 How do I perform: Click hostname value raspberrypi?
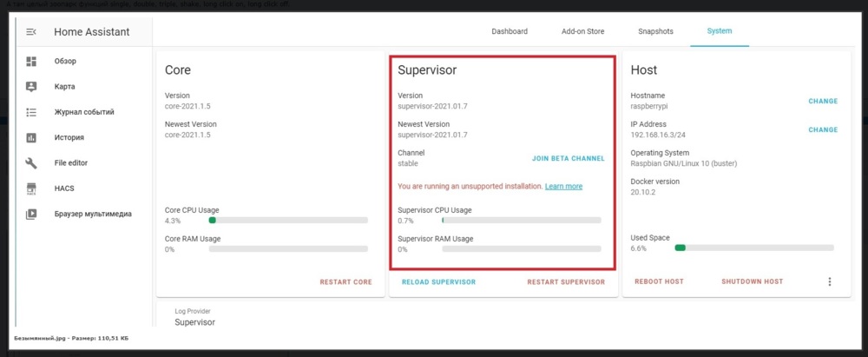[x=649, y=106]
